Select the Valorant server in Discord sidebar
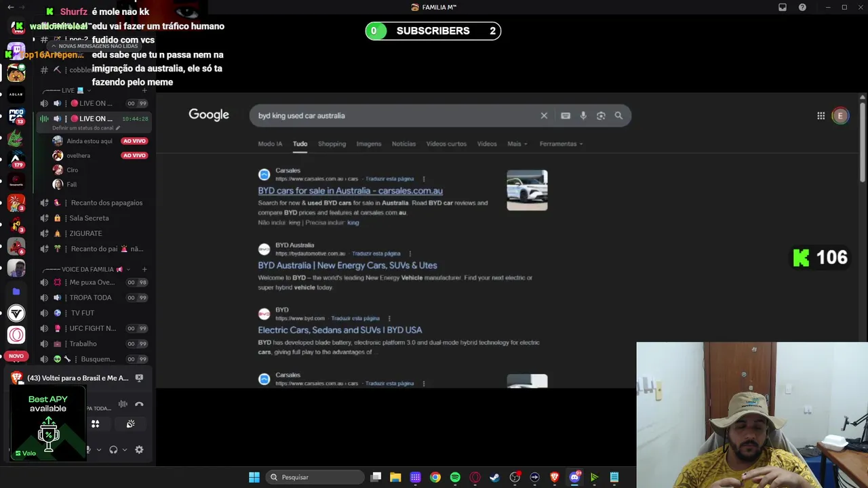868x488 pixels. coord(16,313)
